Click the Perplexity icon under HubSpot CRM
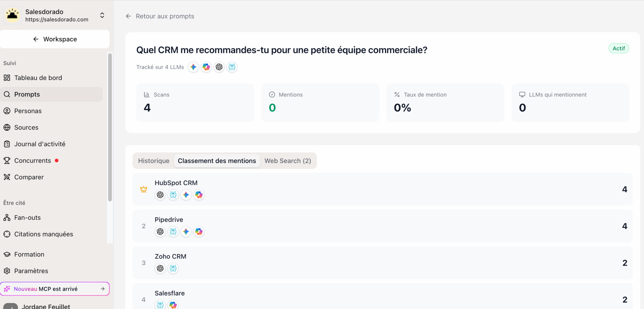 click(x=173, y=195)
